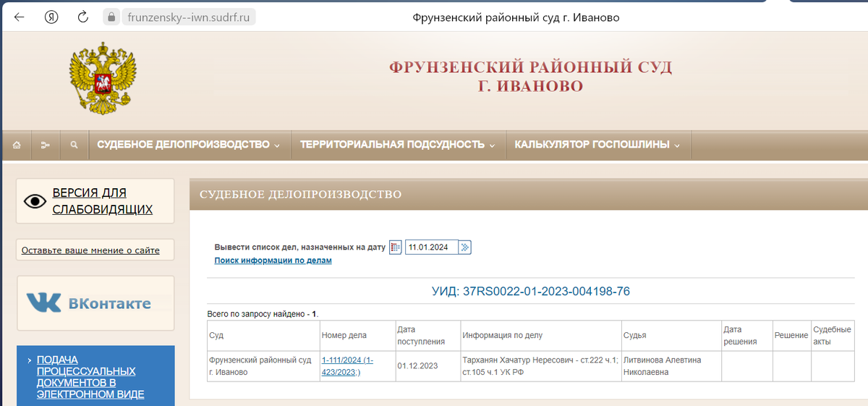Screen dimensions: 868x406
Task: Expand the ТЕРРИТОРИАЛЬНАЯ ПОДСУДНОСТЬ menu
Action: tap(398, 145)
